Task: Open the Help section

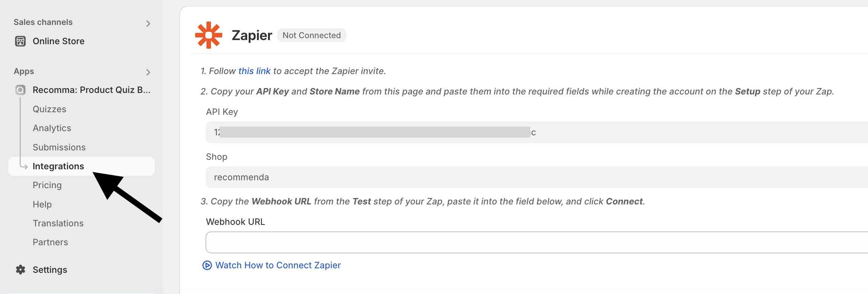Action: point(42,204)
